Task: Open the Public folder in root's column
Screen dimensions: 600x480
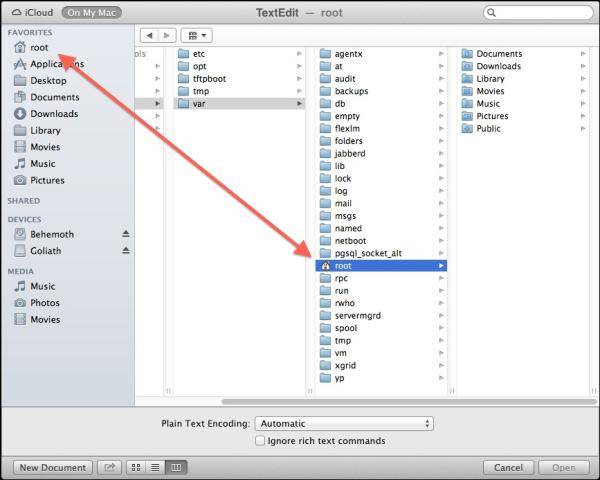Action: [x=523, y=129]
